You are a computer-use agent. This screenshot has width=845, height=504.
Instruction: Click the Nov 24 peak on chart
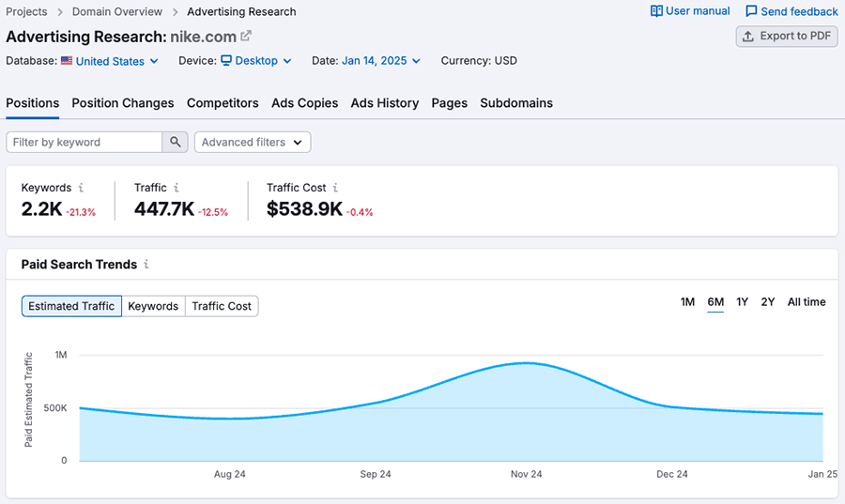click(x=526, y=363)
